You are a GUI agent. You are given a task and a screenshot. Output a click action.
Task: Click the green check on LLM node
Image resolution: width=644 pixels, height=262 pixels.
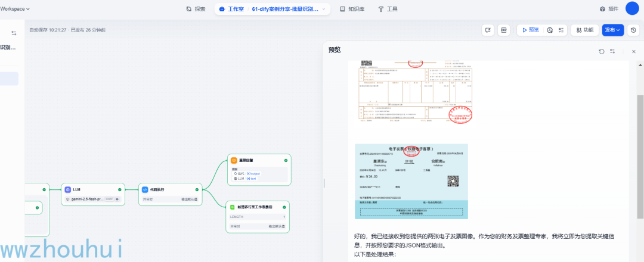click(119, 189)
